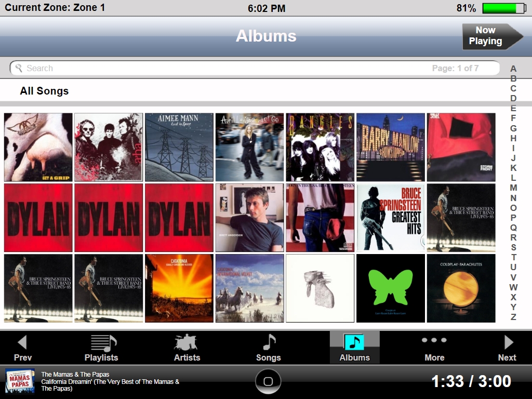Choose letter U in alphabet index
Screen dimensions: 532x399
point(513,268)
